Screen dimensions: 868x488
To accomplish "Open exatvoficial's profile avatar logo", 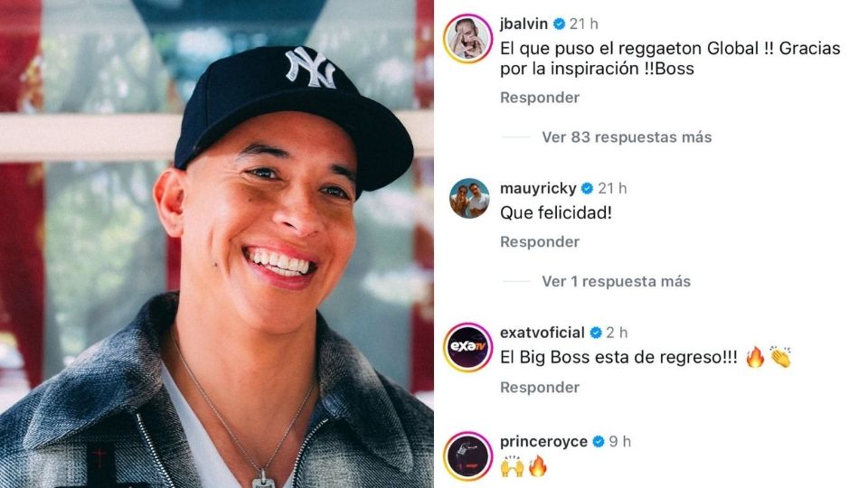I will [x=468, y=347].
